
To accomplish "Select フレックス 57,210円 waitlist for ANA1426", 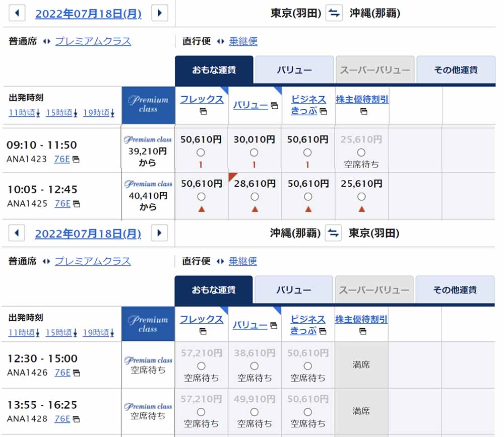I will coord(202,366).
